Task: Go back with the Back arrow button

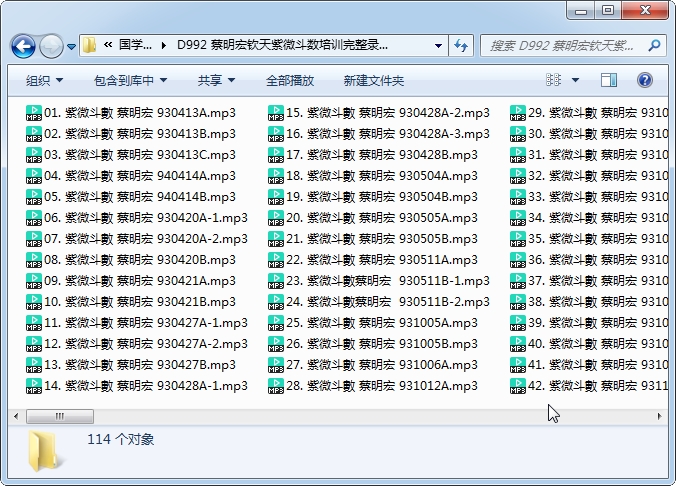Action: click(23, 46)
